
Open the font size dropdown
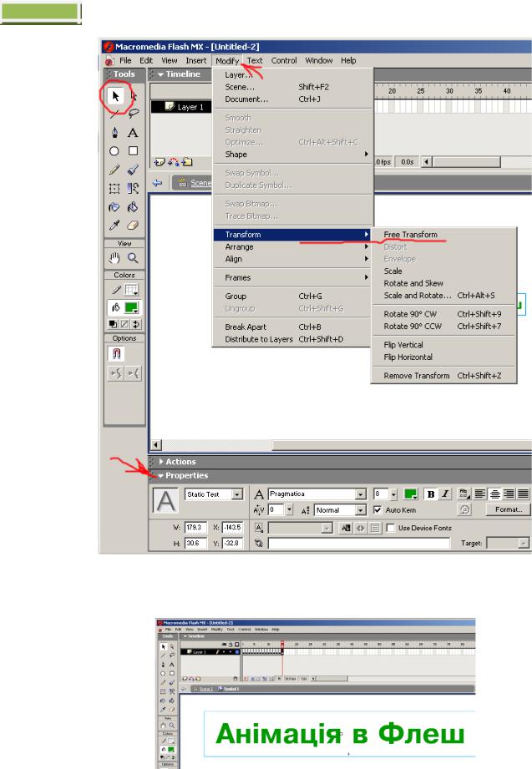click(393, 494)
